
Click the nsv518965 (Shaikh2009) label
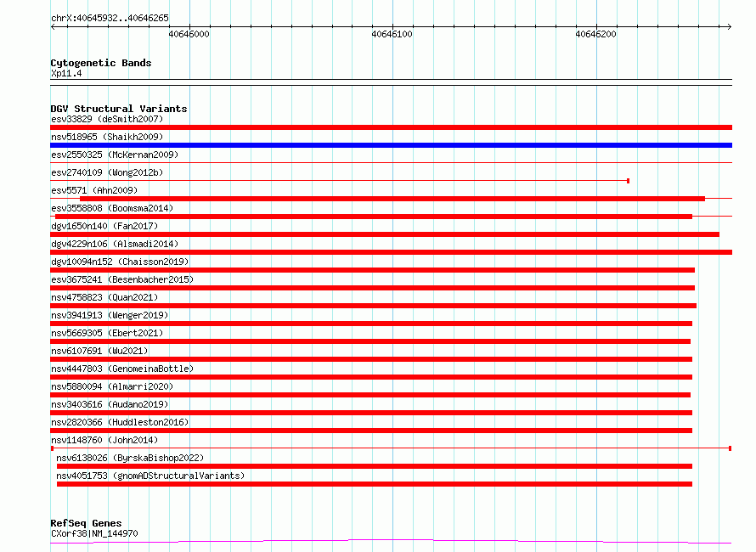tap(107, 137)
